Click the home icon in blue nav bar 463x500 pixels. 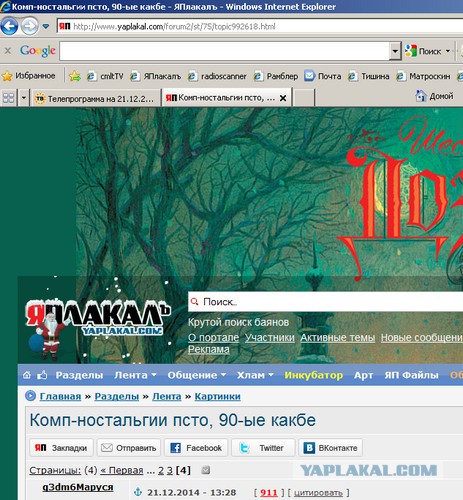[x=27, y=375]
